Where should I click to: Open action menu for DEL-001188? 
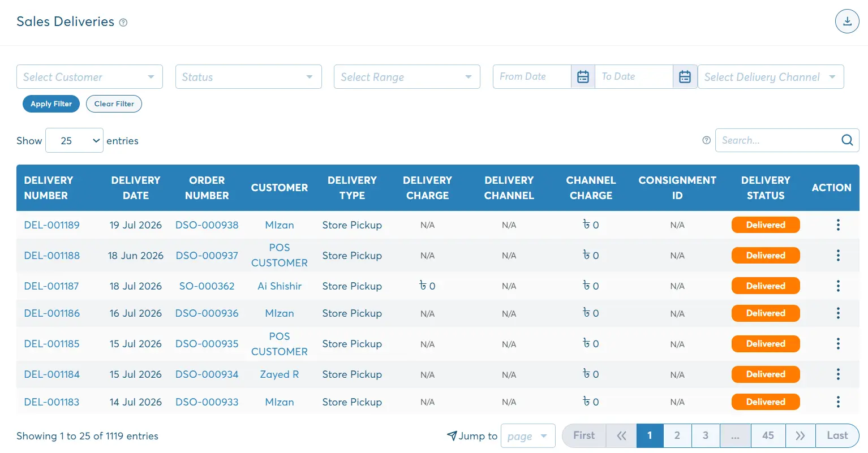pyautogui.click(x=838, y=256)
